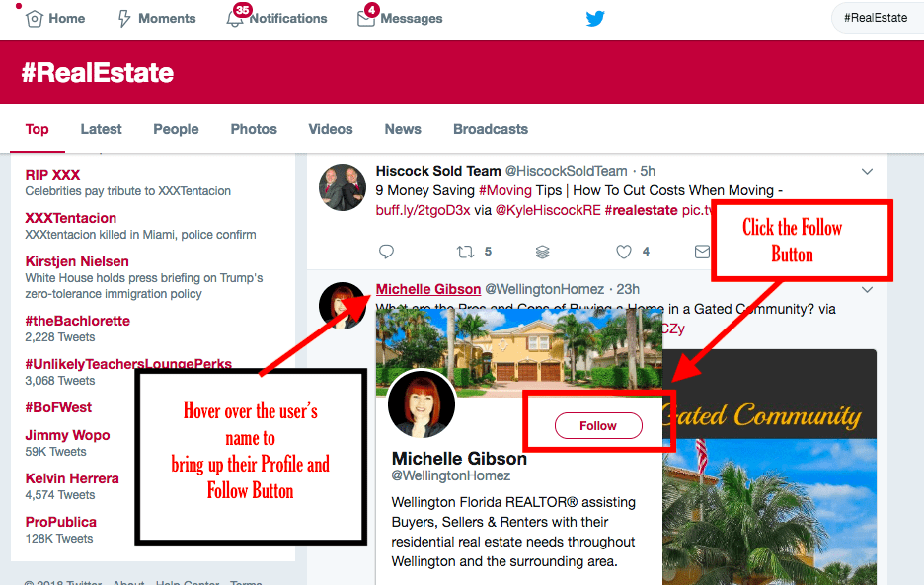Click @WellingtonHomez handle in hover card
Image resolution: width=924 pixels, height=585 pixels.
(x=451, y=475)
